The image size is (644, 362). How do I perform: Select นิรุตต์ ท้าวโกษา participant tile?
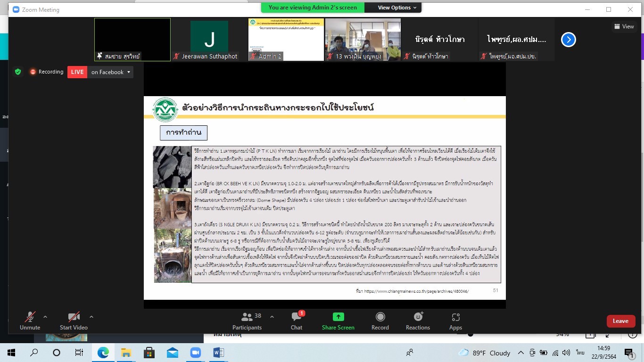click(440, 40)
